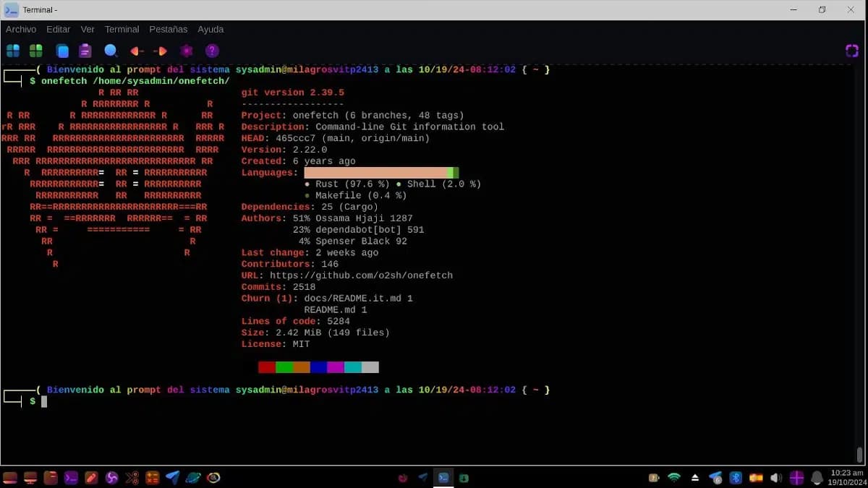The height and width of the screenshot is (488, 868).
Task: Click the red color swatch below the license line
Action: coord(266,367)
